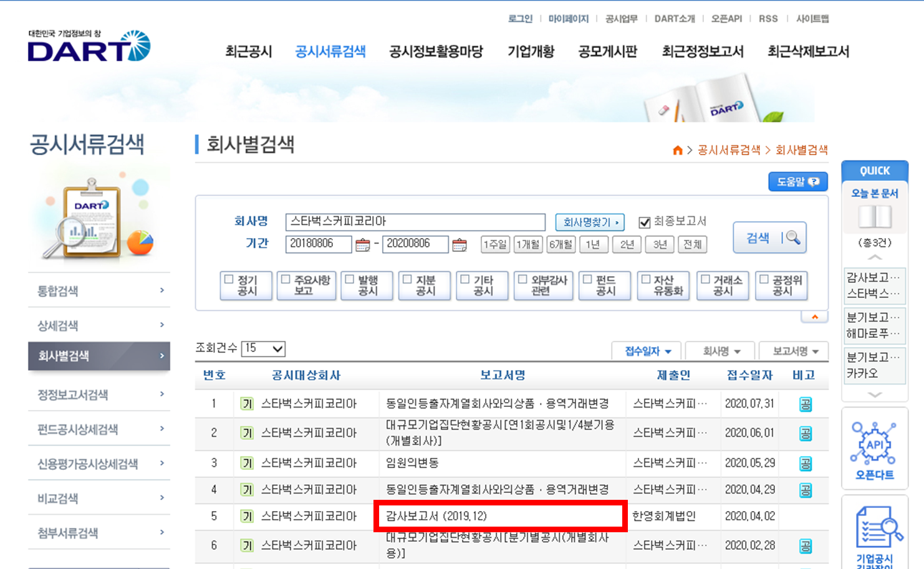Open 분기보고 카카오 quick document
This screenshot has height=569, width=924.
point(873,365)
